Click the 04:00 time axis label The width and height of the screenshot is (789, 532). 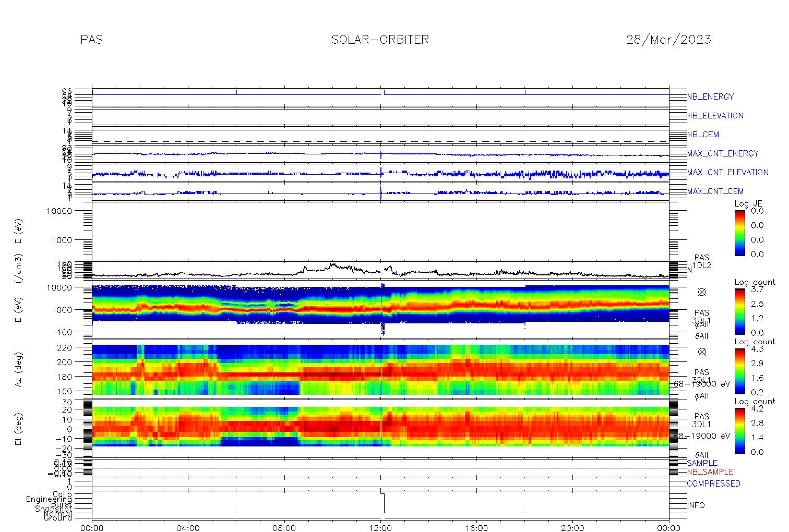188,527
